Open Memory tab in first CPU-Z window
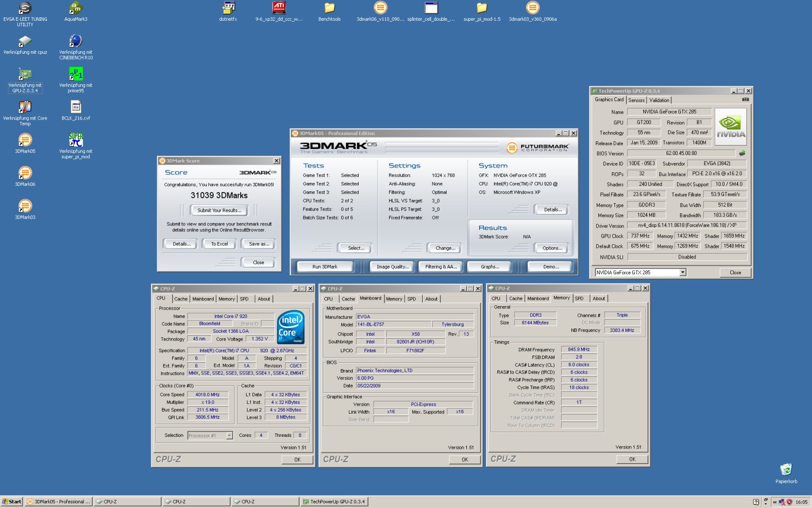812x508 pixels. pos(227,299)
